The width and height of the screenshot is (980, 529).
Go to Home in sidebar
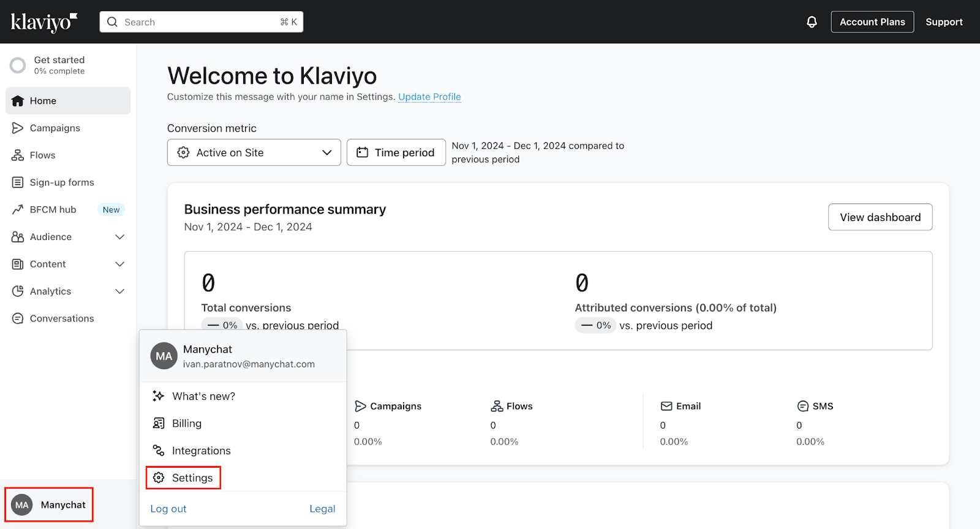click(68, 101)
